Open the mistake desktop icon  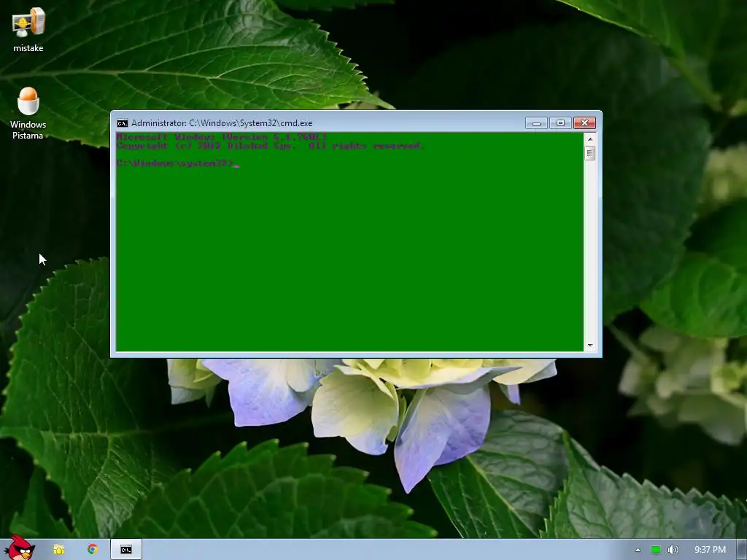pos(28,29)
